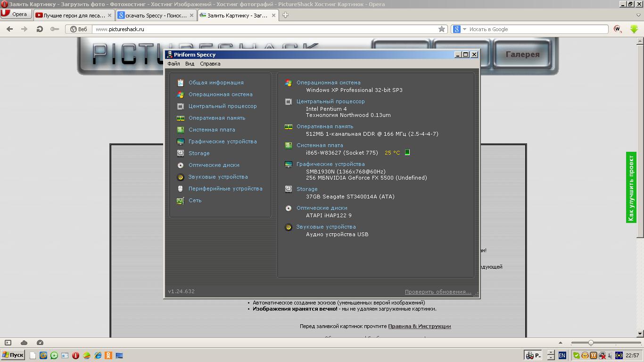The height and width of the screenshot is (362, 644).
Task: Open the Общая информация section icon in Speccy
Action: point(180,82)
